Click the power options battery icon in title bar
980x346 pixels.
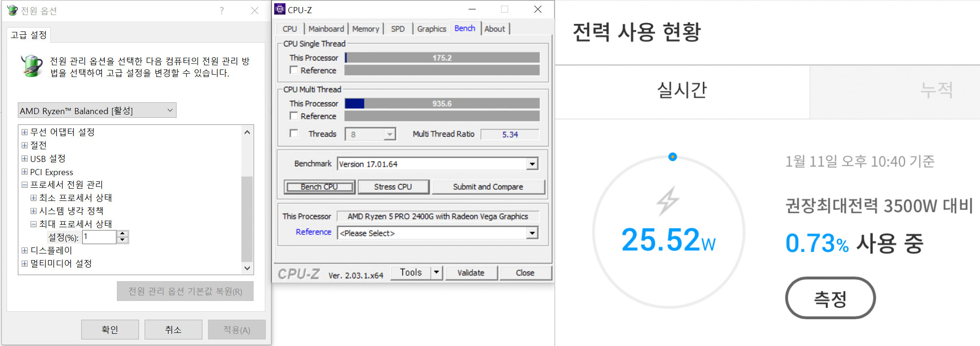pyautogui.click(x=12, y=10)
